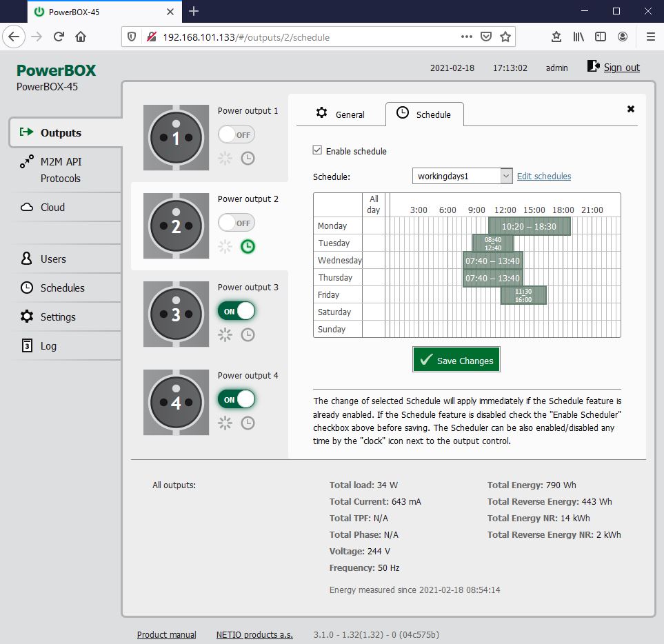664x644 pixels.
Task: Open the Schedules page in sidebar
Action: [66, 288]
